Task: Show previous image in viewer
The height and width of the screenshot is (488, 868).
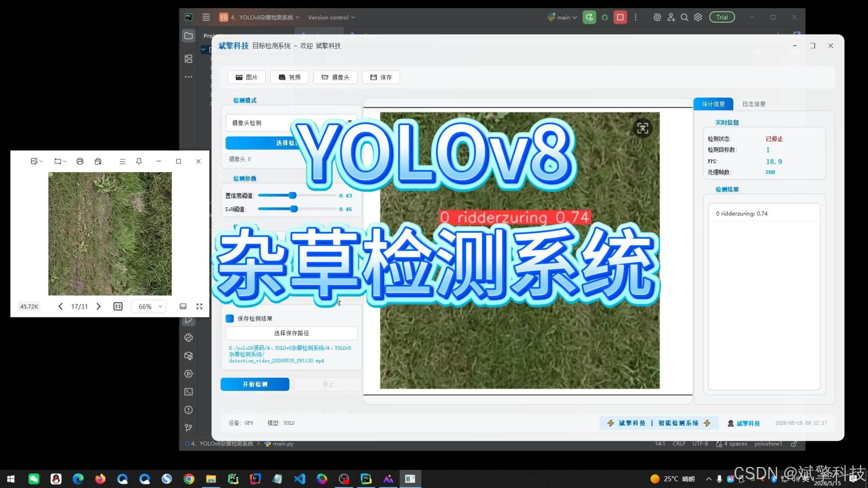Action: tap(60, 306)
